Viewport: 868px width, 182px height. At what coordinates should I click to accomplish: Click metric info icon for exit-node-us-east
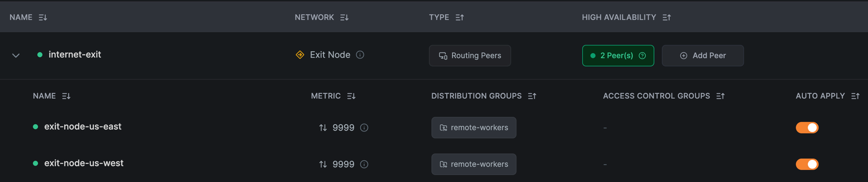point(365,128)
